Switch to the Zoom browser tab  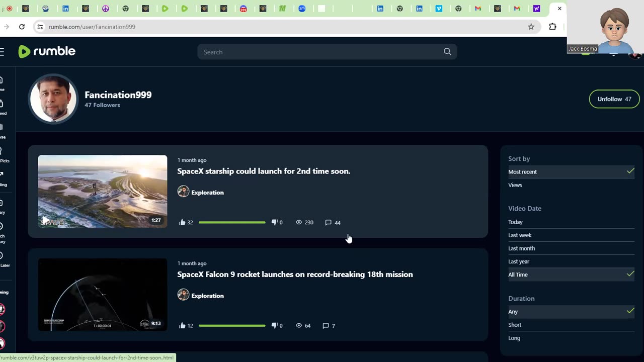302,9
